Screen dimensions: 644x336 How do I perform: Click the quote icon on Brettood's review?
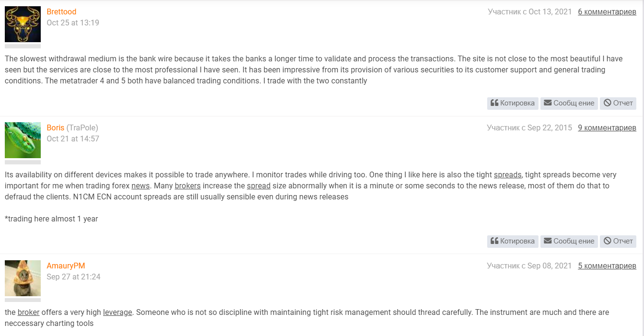pos(496,103)
